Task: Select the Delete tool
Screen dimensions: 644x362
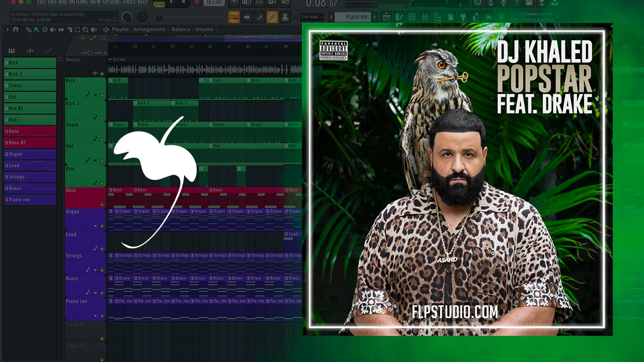Action: (x=45, y=30)
